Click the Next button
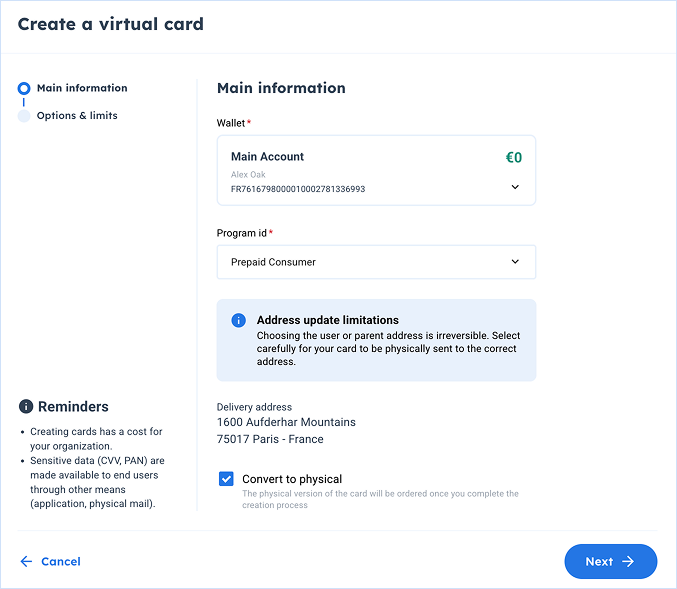Screen dimensions: 677x589 click(x=611, y=561)
